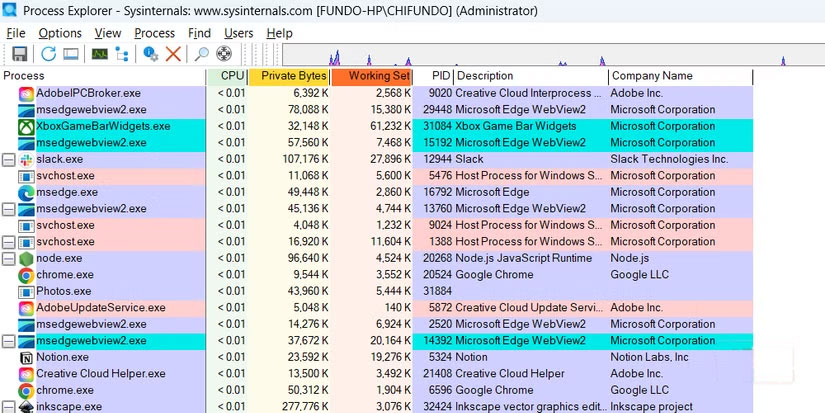This screenshot has height=413, width=825.
Task: Open the Users menu
Action: pos(239,33)
